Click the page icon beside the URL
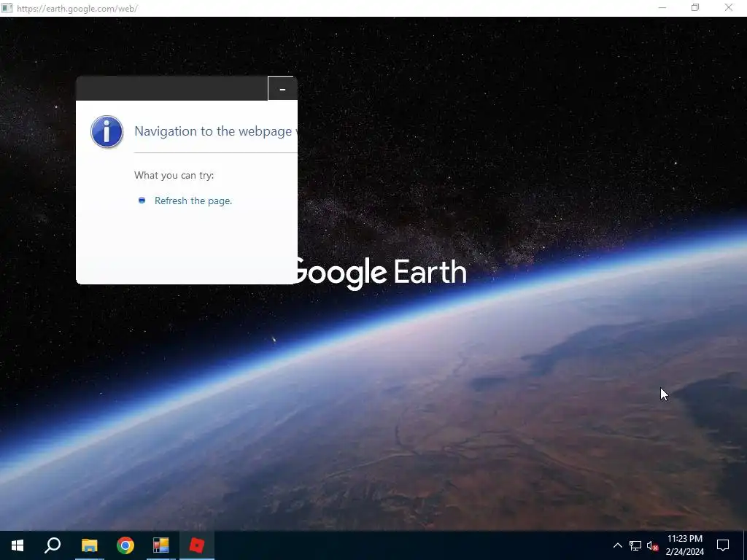 tap(7, 8)
